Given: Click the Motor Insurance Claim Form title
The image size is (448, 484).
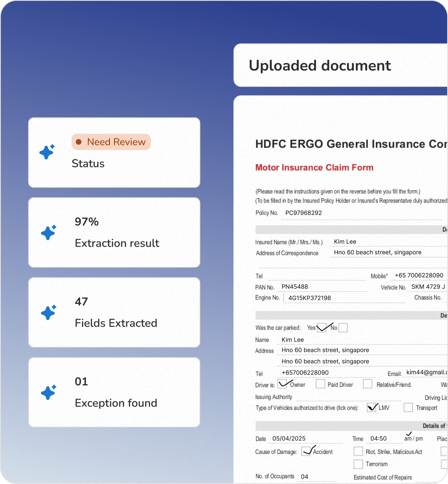Looking at the screenshot, I should [314, 167].
